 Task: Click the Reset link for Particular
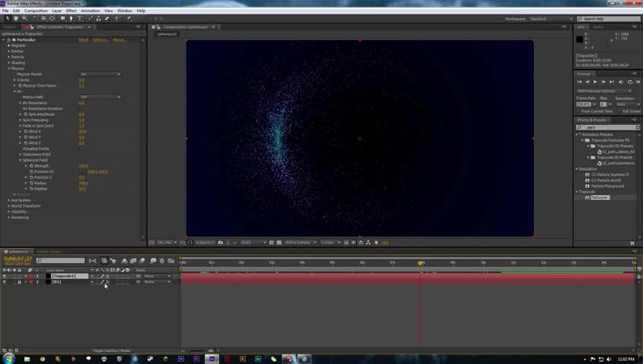pos(83,39)
